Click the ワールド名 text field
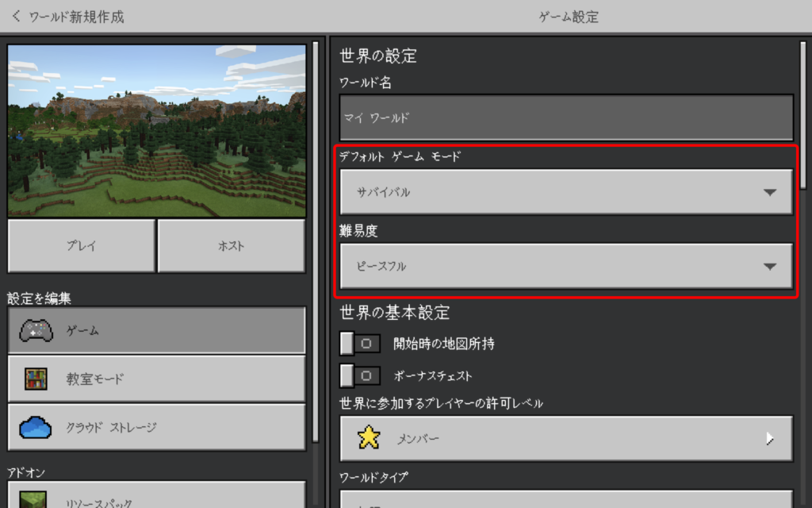This screenshot has height=508, width=812. tap(566, 117)
